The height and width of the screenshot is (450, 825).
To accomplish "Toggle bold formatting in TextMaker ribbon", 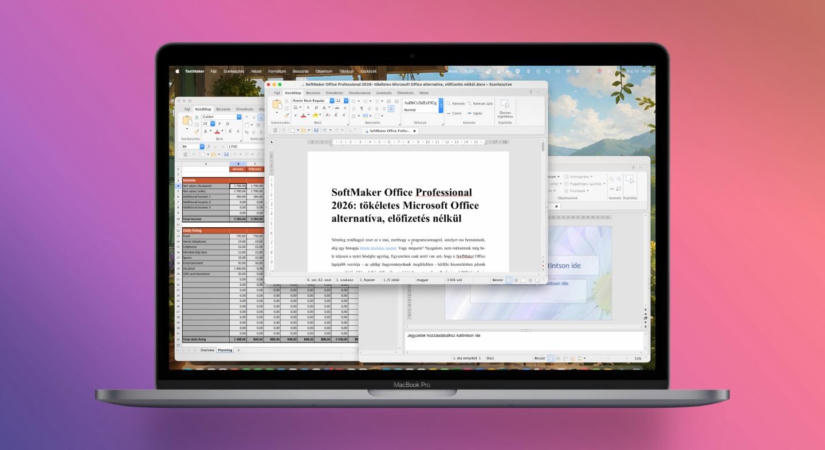I will click(x=308, y=108).
